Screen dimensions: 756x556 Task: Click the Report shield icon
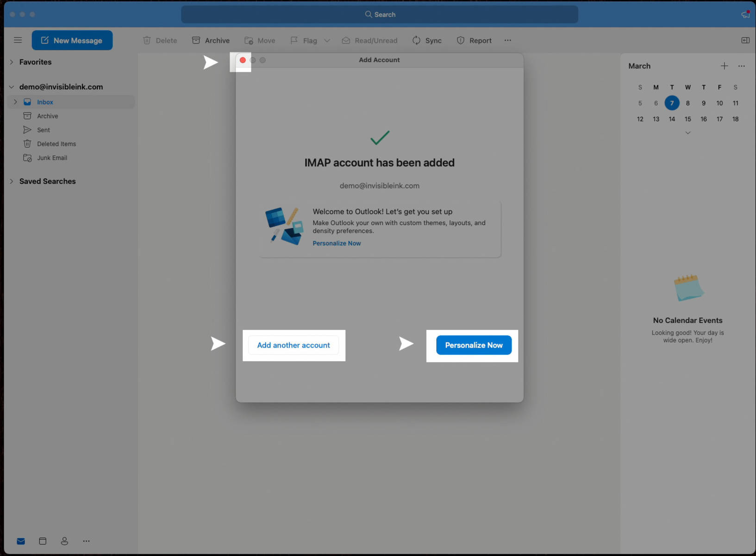(x=460, y=40)
